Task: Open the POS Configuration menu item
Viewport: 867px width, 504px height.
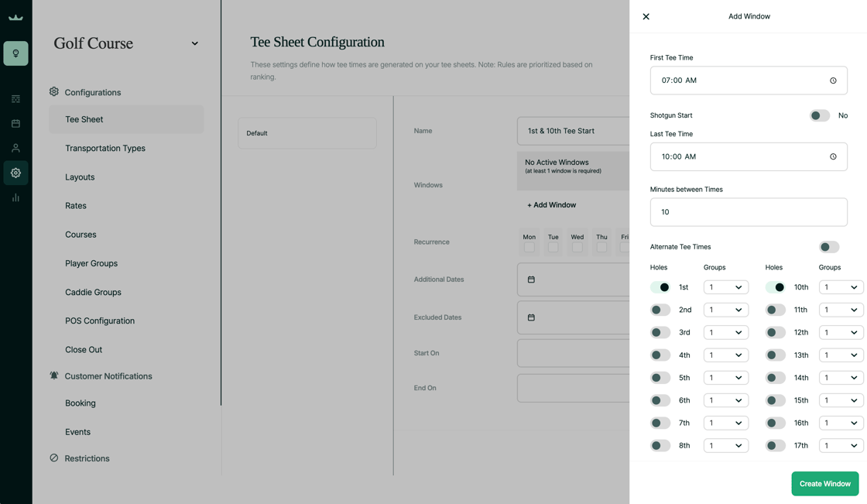Action: click(x=100, y=321)
